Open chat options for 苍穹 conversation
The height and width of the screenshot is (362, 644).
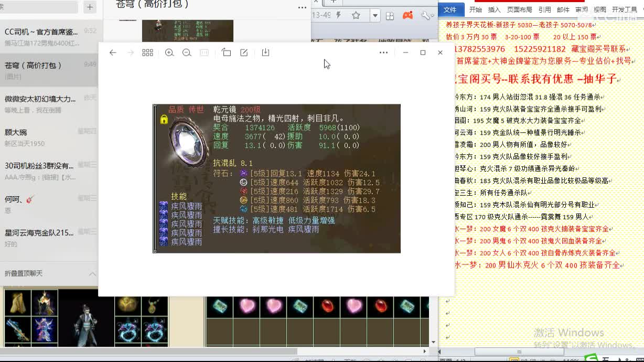click(x=302, y=7)
